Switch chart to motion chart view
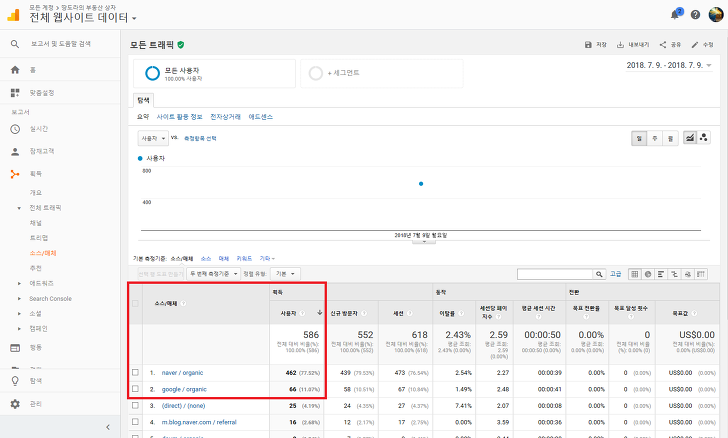728x438 pixels. (x=703, y=138)
